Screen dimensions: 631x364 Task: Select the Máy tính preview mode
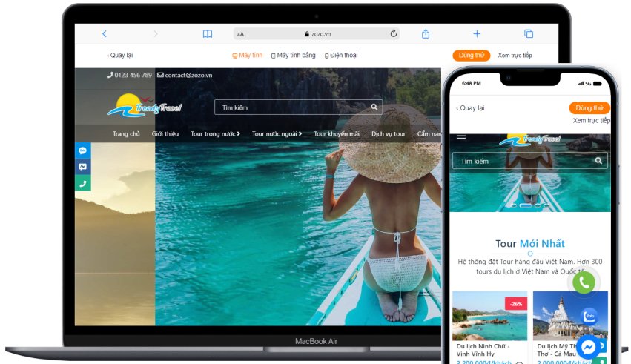[248, 55]
